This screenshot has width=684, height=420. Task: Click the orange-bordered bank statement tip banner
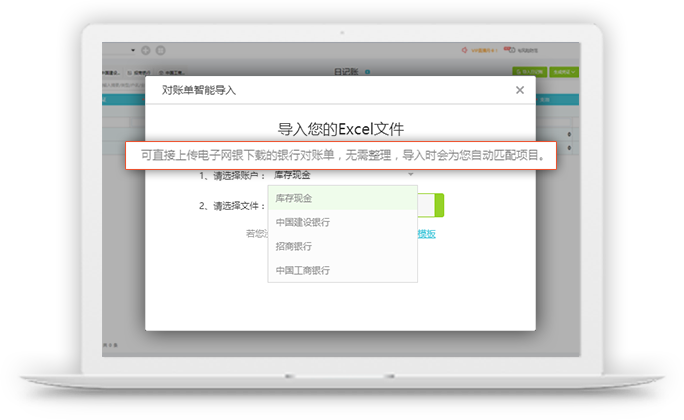tap(341, 155)
